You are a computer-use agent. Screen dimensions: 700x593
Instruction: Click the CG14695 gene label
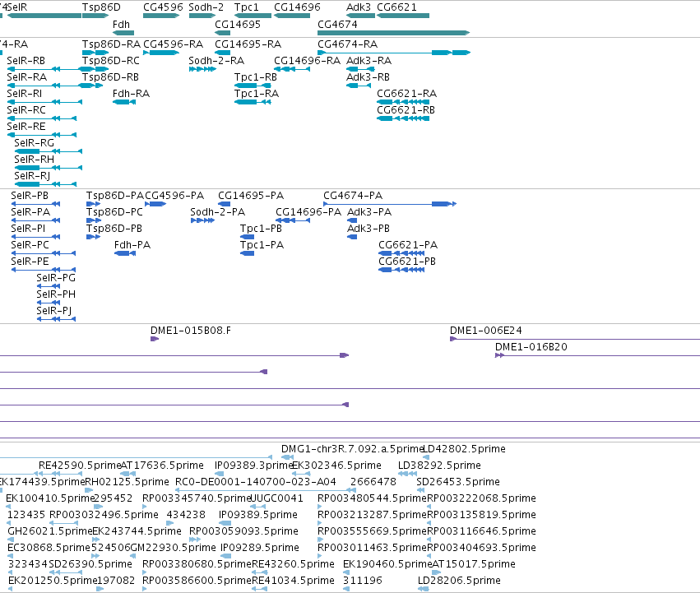tap(238, 24)
